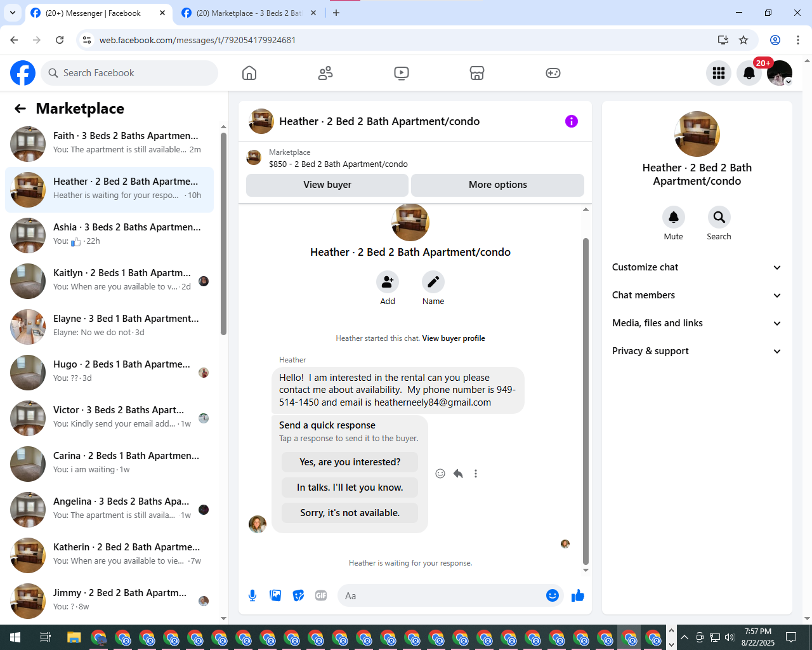This screenshot has height=650, width=812.
Task: Open conversation information purple icon
Action: pos(572,121)
